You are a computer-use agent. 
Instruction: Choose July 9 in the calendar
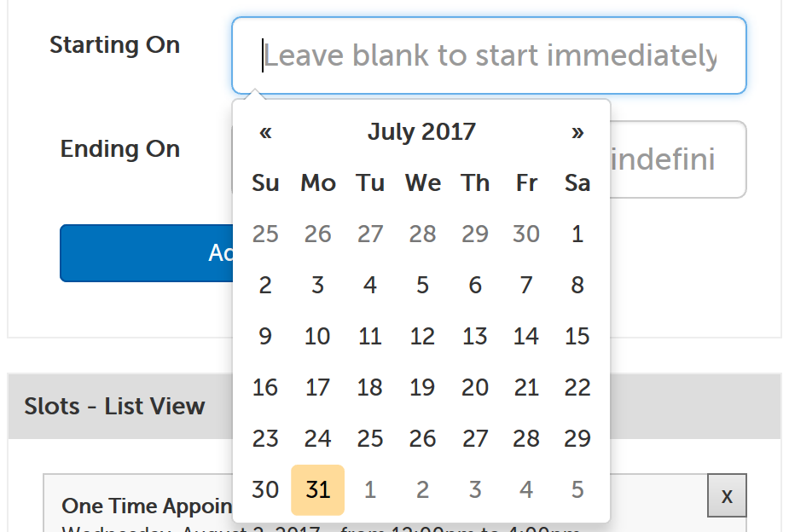click(x=265, y=337)
